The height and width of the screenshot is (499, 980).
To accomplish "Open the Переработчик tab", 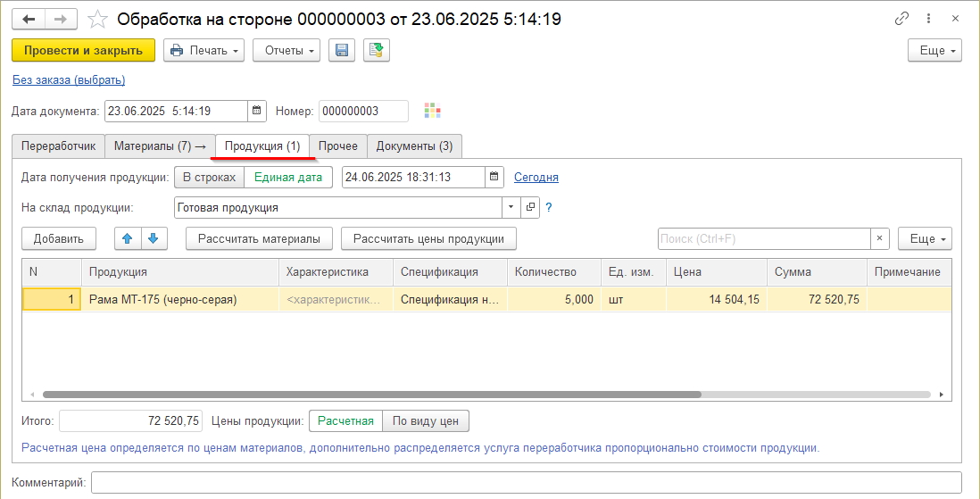I will [x=58, y=146].
